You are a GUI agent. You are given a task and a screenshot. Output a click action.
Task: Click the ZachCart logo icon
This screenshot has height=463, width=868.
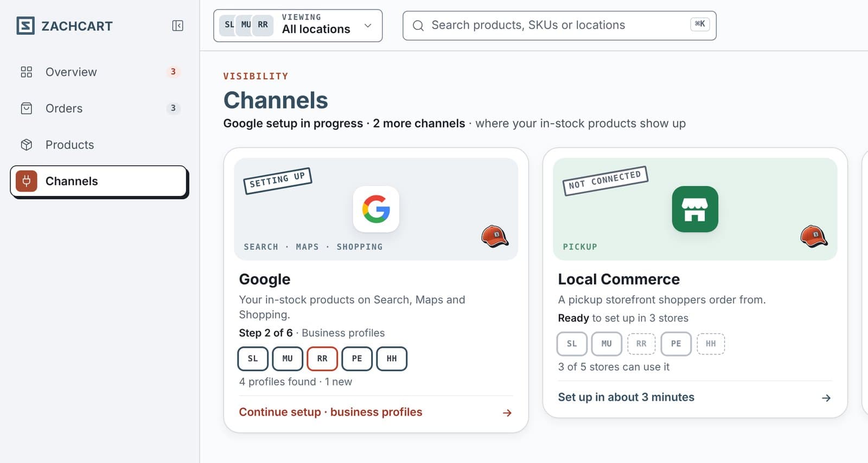[25, 26]
